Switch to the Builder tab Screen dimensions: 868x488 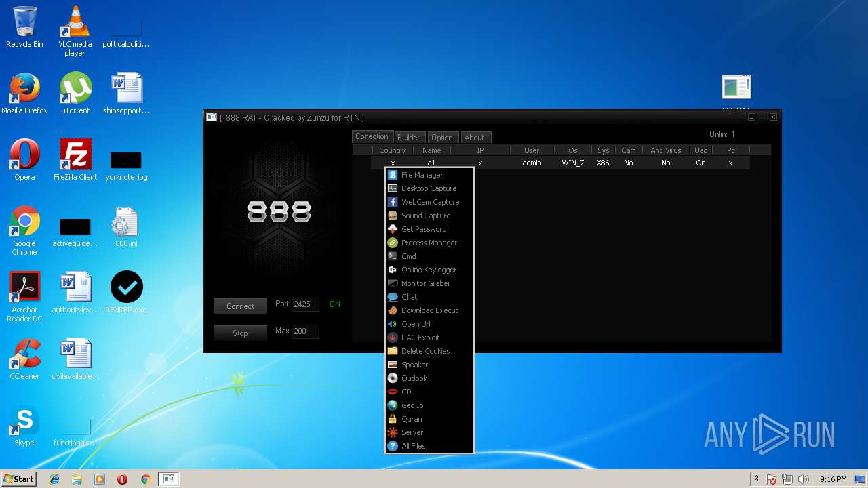click(408, 138)
